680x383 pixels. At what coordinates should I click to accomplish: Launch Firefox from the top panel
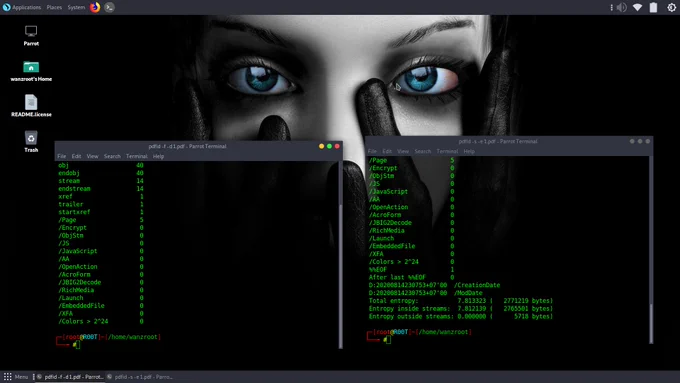95,7
